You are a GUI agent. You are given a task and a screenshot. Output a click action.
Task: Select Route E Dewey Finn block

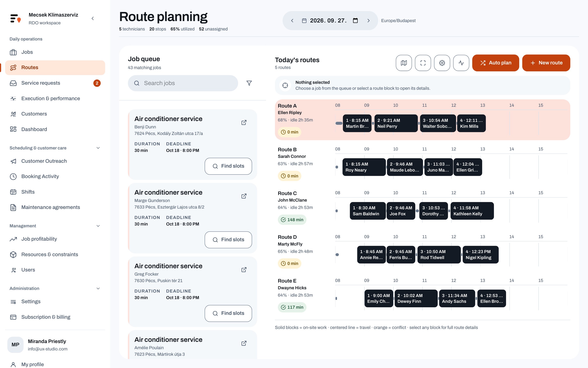(416, 298)
